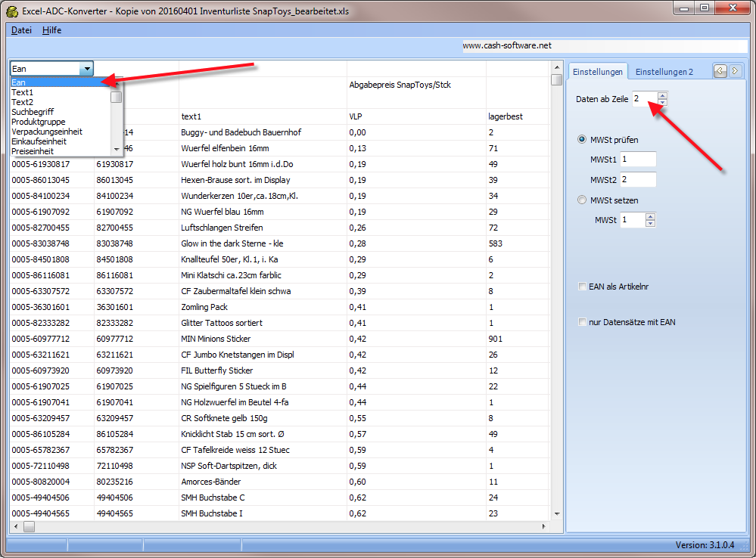The width and height of the screenshot is (756, 558).
Task: Select cell 0005-63307572
Action: point(52,291)
